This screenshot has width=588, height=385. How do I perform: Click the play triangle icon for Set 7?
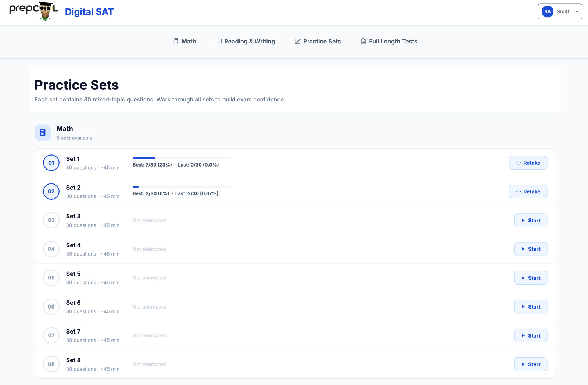click(523, 335)
